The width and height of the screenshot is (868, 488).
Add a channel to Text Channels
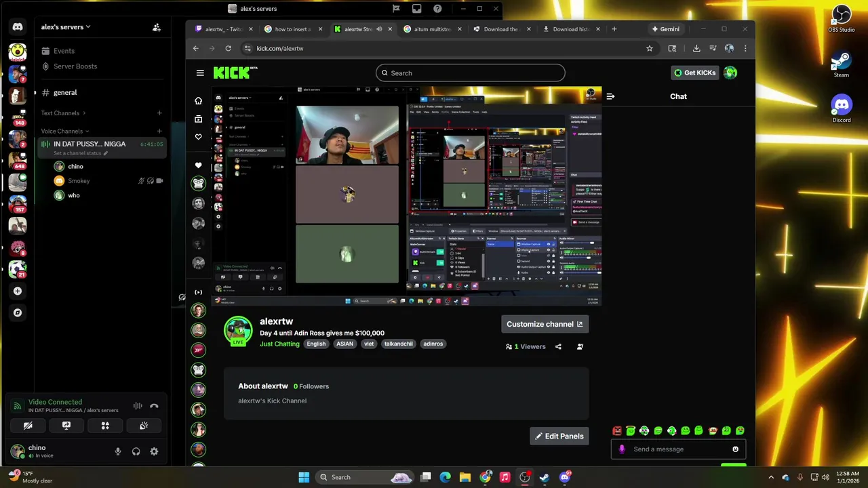pyautogui.click(x=159, y=113)
